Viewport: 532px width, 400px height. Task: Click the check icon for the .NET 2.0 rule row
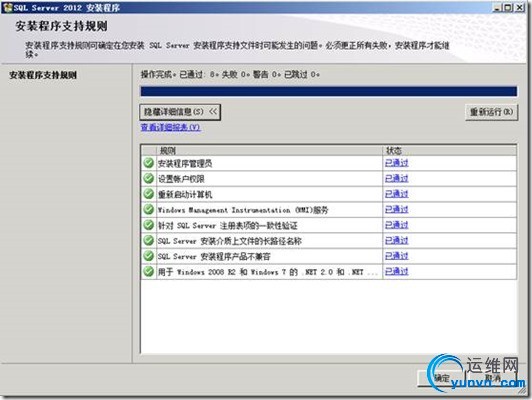148,271
